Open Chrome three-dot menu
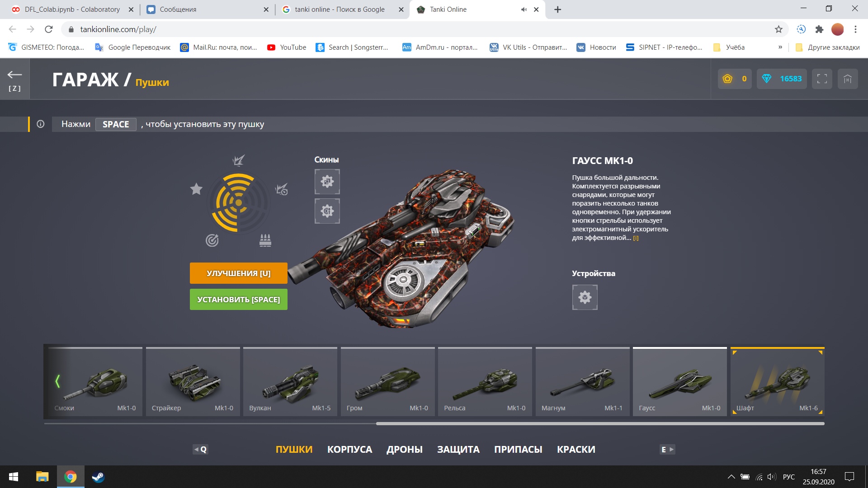 click(x=855, y=29)
